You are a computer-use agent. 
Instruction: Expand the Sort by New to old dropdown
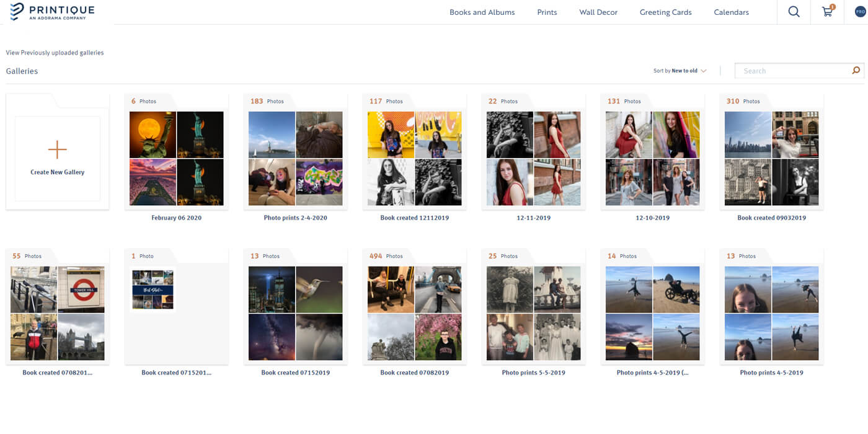click(x=680, y=70)
